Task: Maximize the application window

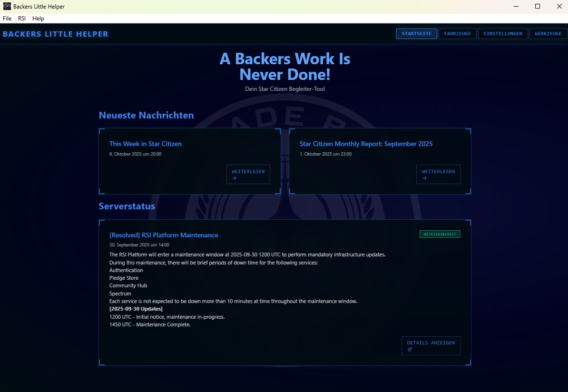Action: 538,7
